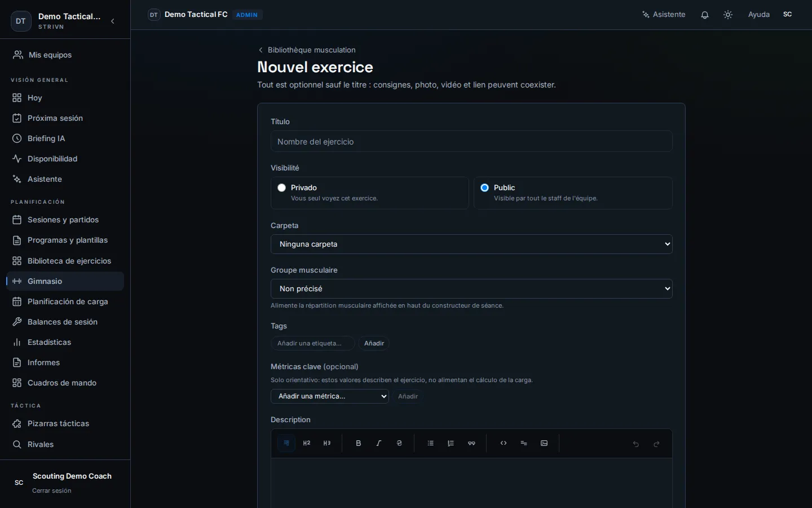Image resolution: width=812 pixels, height=508 pixels.
Task: Undo the last edit in the description
Action: pos(636,444)
